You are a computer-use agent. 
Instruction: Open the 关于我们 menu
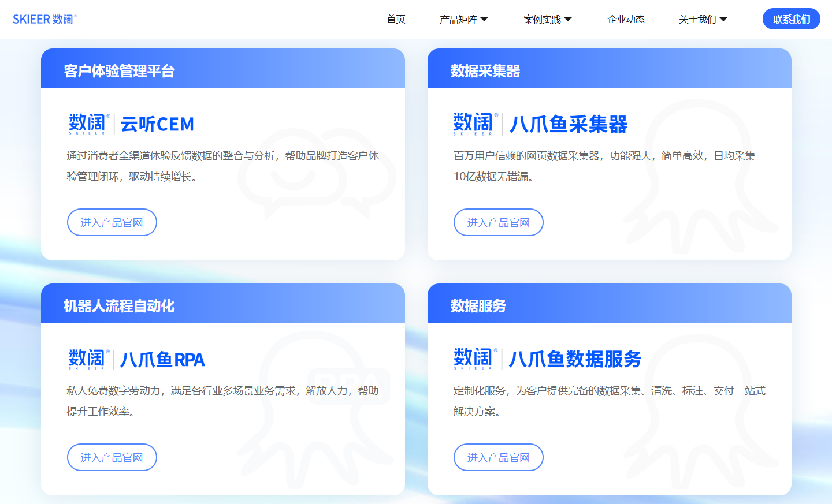point(697,19)
